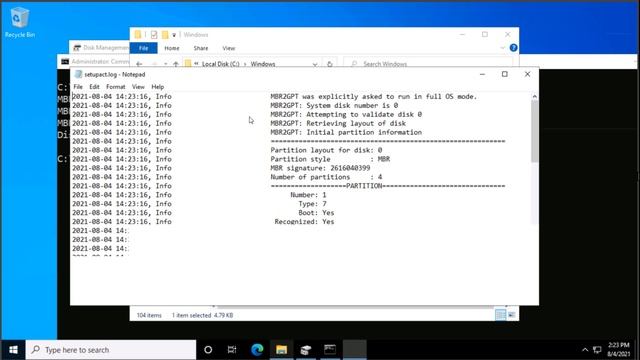Click the Explorer Refresh button
The width and height of the screenshot is (640, 360).
pyautogui.click(x=329, y=64)
